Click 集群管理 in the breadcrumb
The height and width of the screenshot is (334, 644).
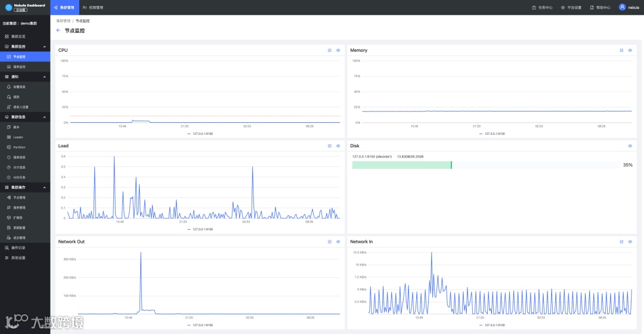point(63,21)
